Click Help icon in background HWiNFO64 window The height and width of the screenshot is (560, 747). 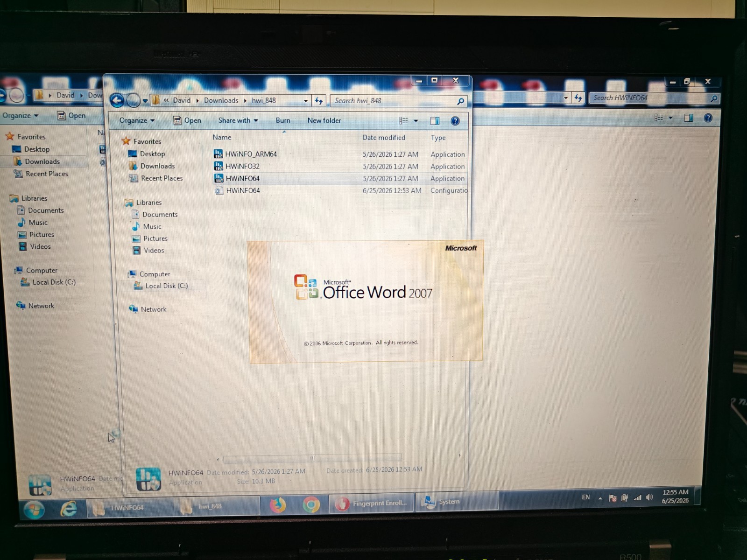[708, 118]
